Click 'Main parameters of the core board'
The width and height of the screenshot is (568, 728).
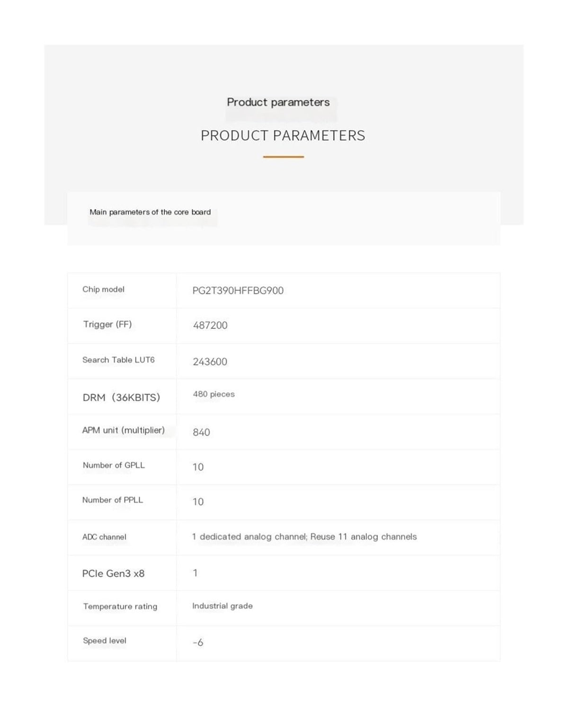click(150, 212)
